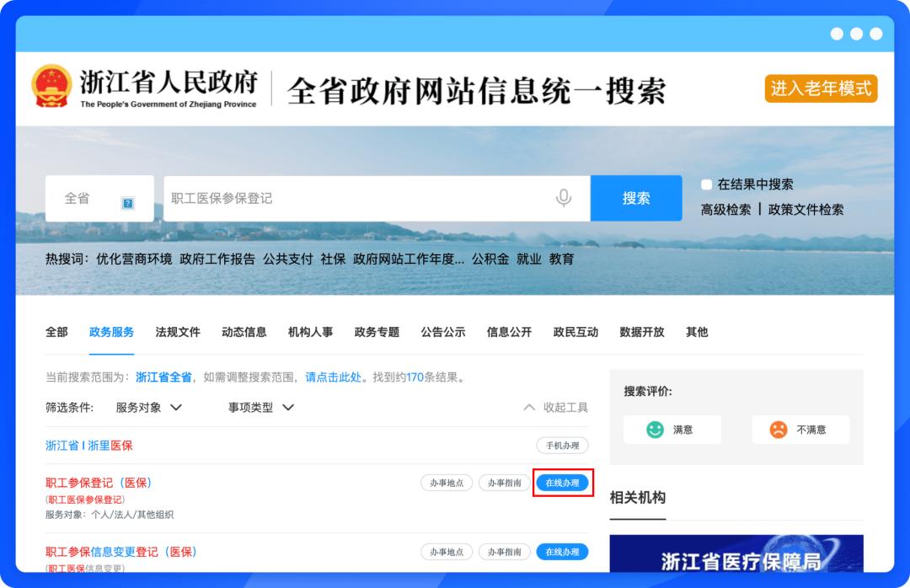Open the 全省 region selector

click(99, 199)
